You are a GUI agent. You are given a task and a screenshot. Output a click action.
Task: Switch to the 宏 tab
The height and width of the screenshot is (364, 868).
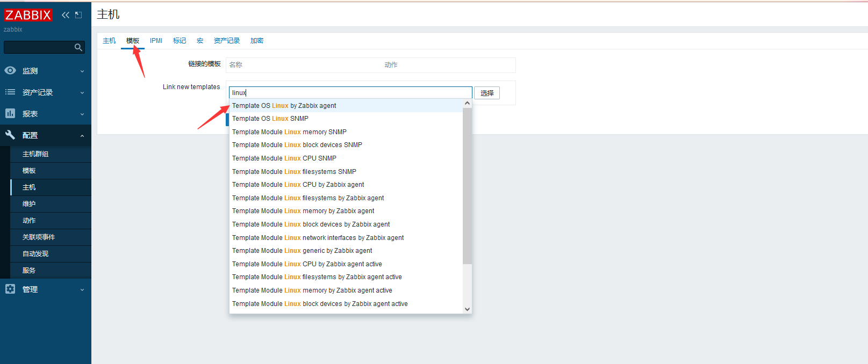click(x=200, y=41)
